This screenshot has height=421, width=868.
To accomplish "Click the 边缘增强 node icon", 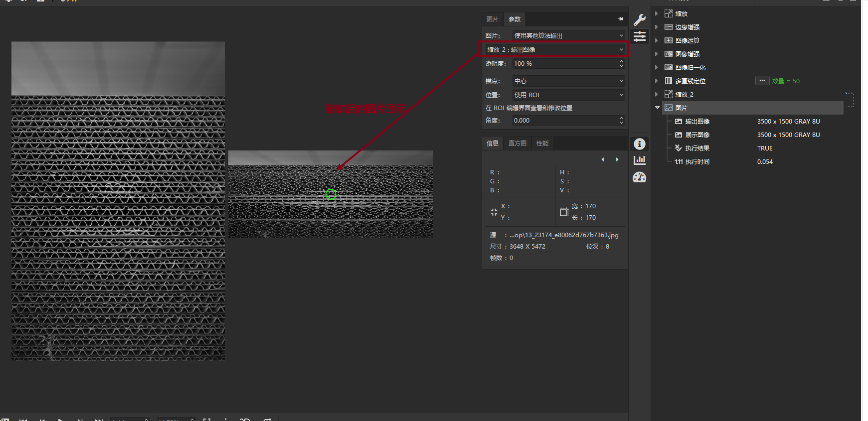I will point(669,27).
